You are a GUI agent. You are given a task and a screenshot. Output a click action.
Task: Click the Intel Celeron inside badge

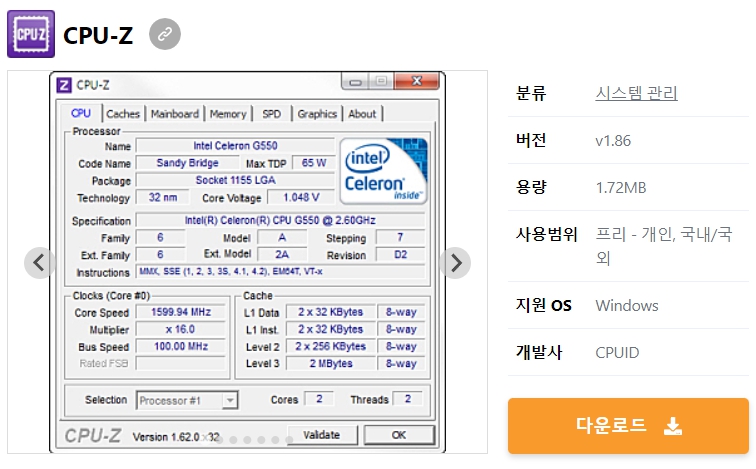(x=383, y=171)
